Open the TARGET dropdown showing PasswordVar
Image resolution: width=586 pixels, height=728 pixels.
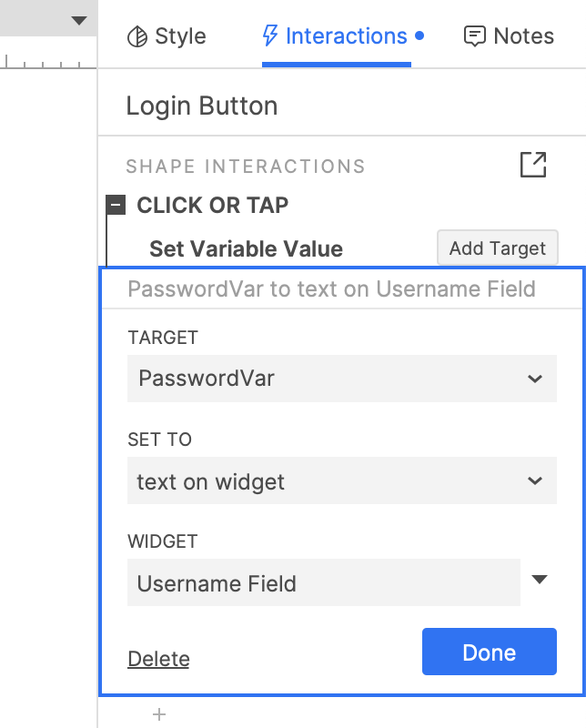(341, 379)
